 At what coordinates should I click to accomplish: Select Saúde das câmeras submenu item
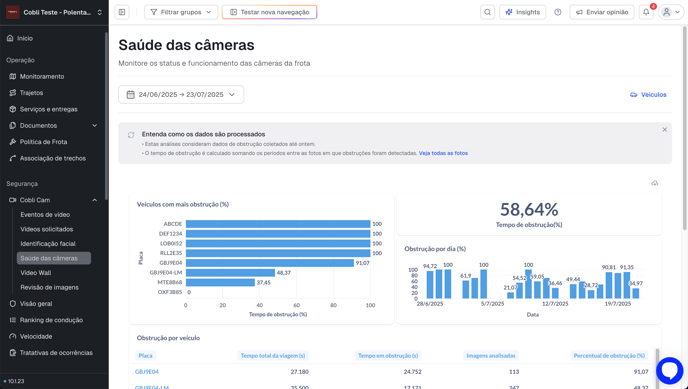(54, 258)
